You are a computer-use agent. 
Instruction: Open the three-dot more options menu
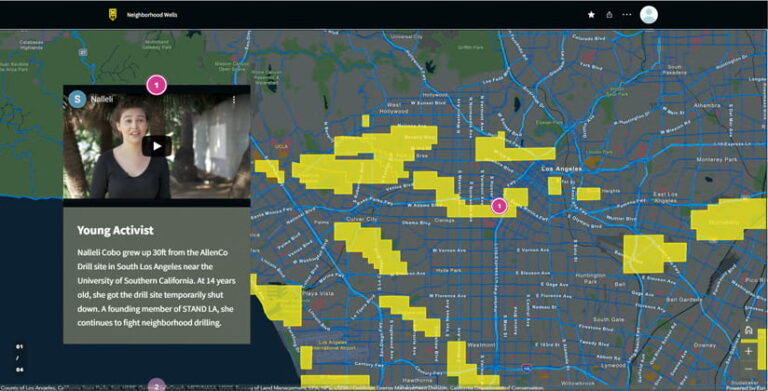coord(626,15)
